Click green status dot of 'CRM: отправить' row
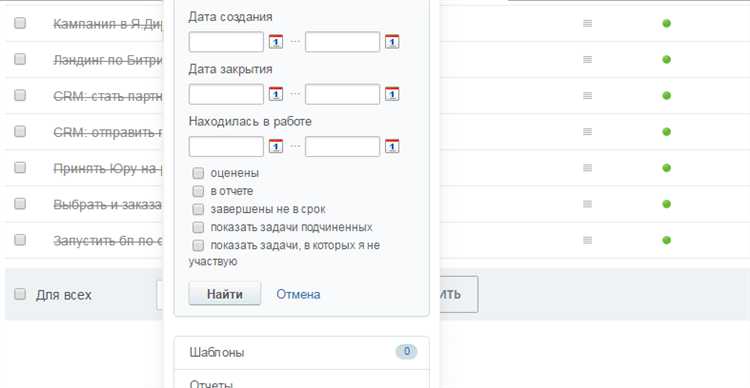Screen dimensions: 750x388 pos(666,132)
